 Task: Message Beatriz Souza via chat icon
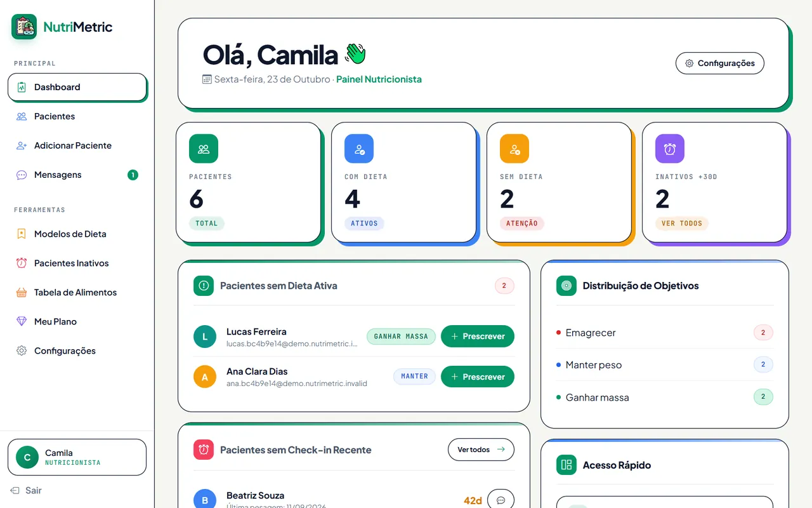click(x=501, y=500)
